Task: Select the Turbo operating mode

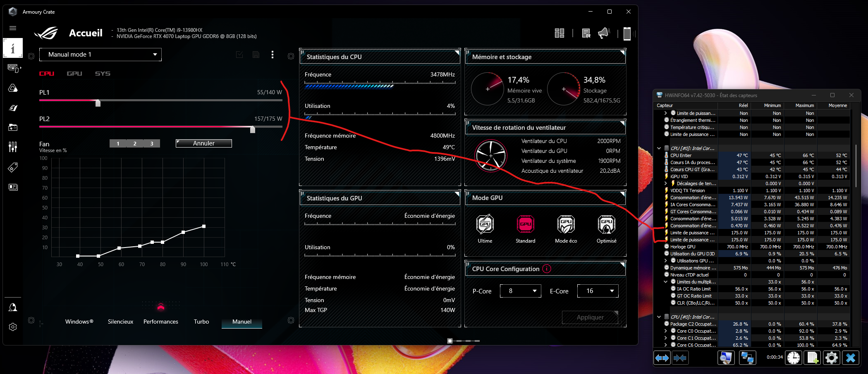Action: (201, 322)
